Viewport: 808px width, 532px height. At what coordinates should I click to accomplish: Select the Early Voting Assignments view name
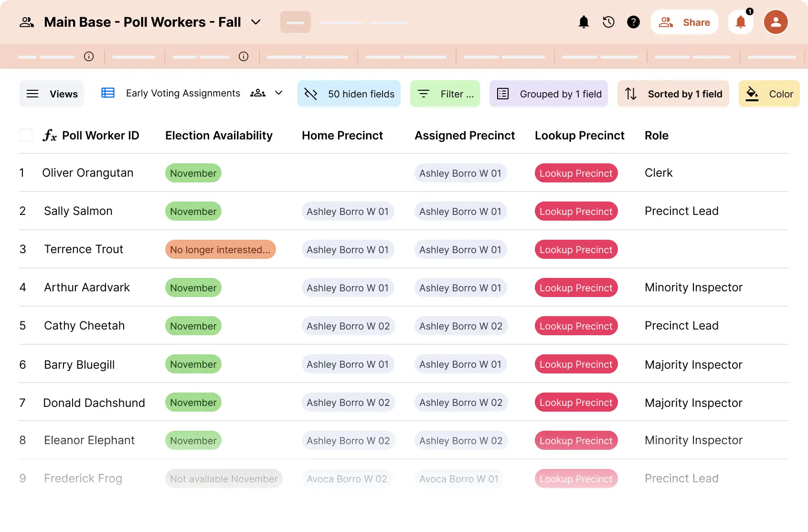[182, 93]
